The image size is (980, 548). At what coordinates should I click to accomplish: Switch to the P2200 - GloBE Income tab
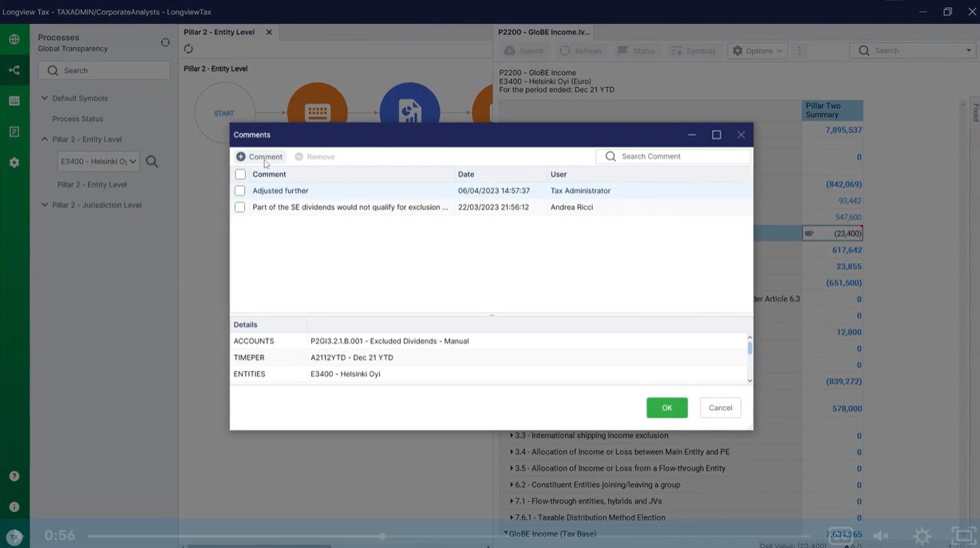coord(543,32)
